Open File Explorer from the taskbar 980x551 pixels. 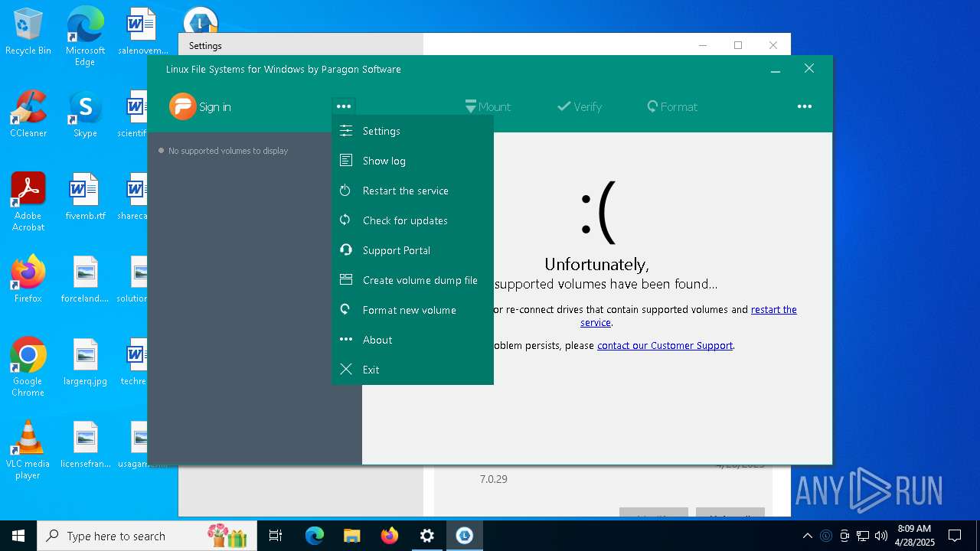[x=352, y=536]
